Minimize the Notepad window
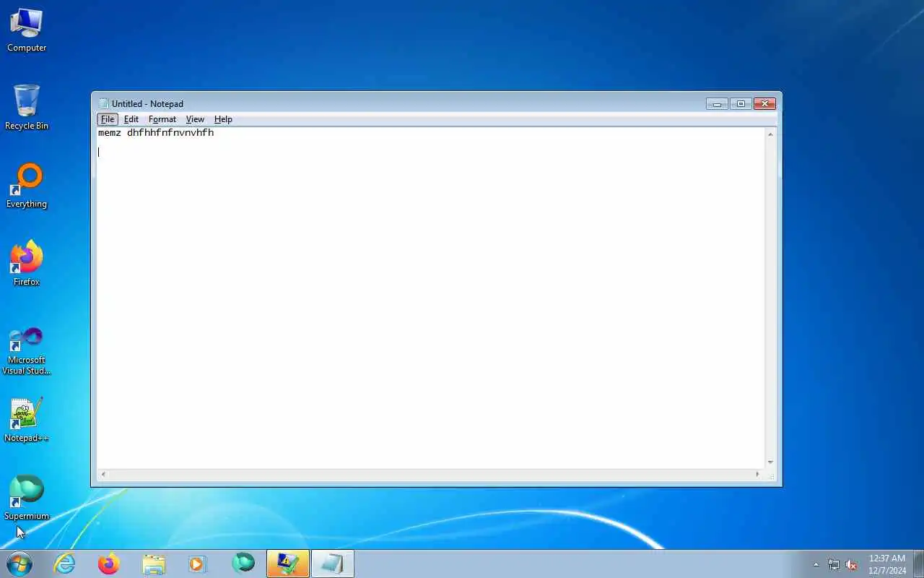 pyautogui.click(x=717, y=103)
